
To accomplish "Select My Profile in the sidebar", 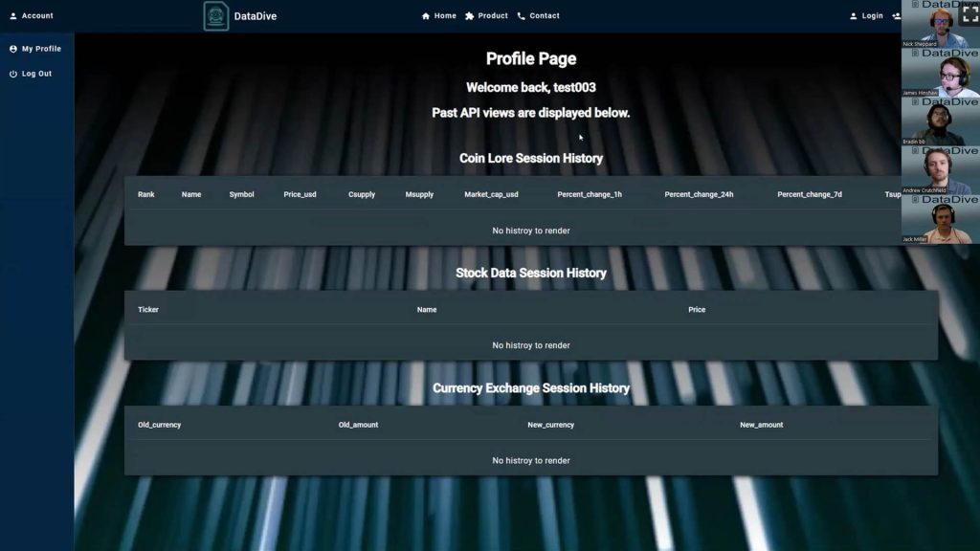I will click(x=41, y=49).
